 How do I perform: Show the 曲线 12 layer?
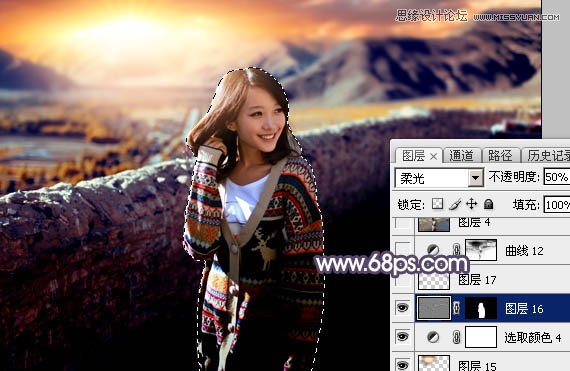coord(402,250)
